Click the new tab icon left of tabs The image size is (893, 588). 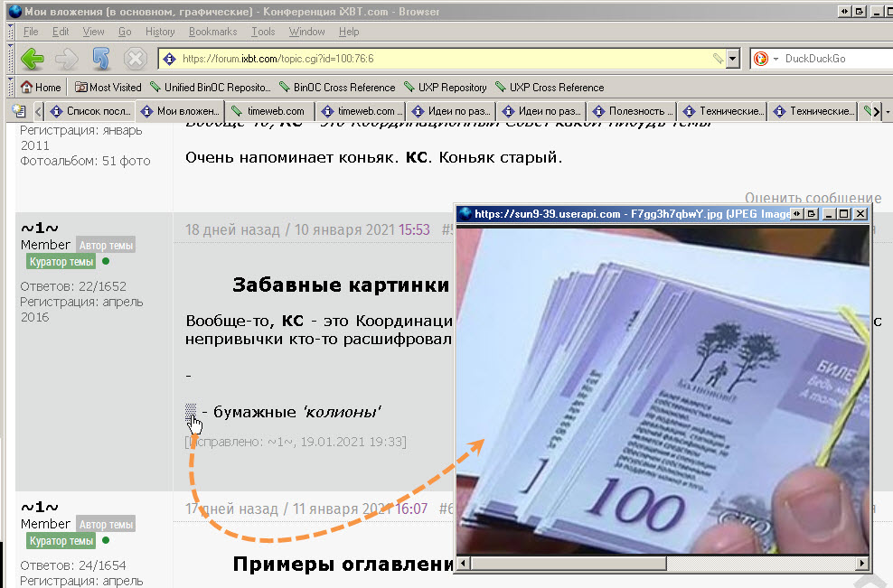[19, 111]
